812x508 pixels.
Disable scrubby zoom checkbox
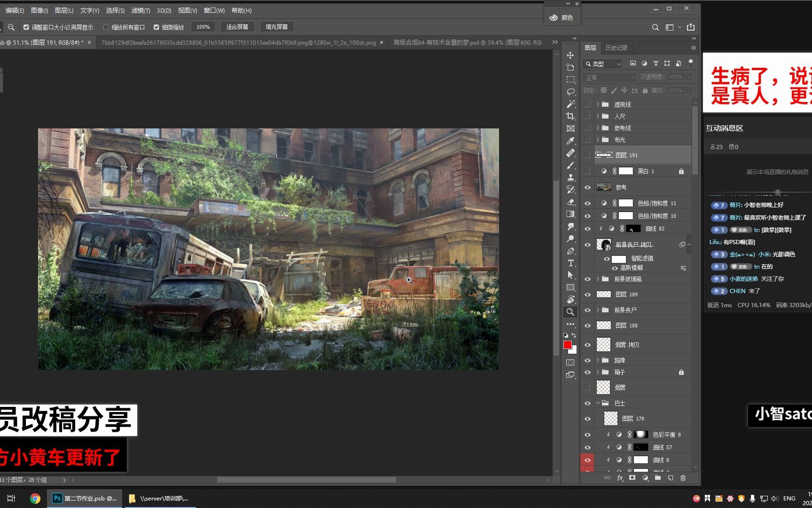(156, 27)
